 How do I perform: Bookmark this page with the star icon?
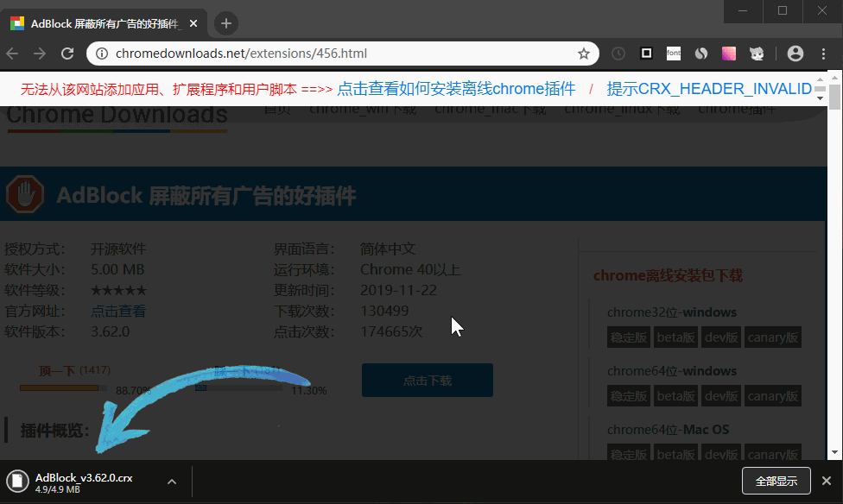click(584, 54)
